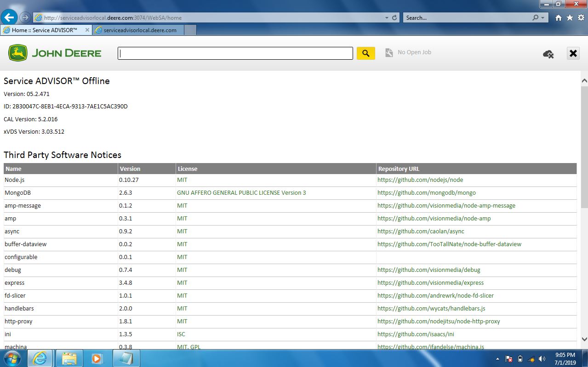Image resolution: width=588 pixels, height=367 pixels.
Task: Open Windows Media Player taskbar icon
Action: tap(97, 358)
